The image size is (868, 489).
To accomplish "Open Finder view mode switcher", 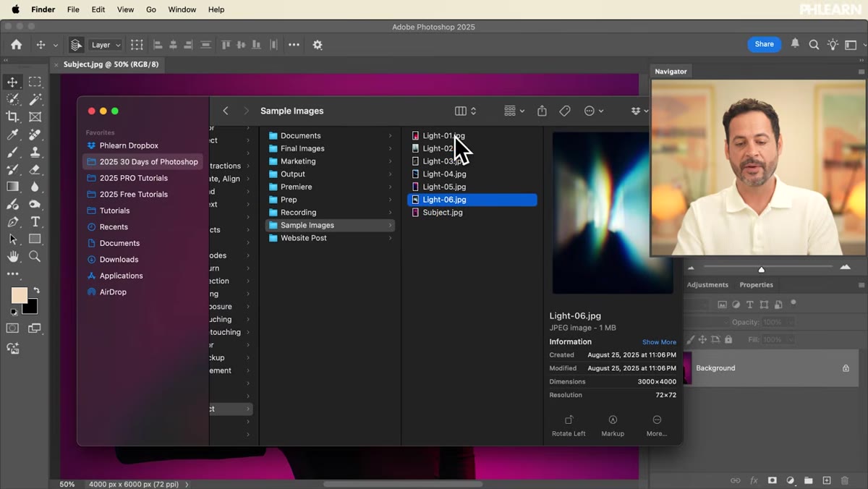I will click(465, 111).
